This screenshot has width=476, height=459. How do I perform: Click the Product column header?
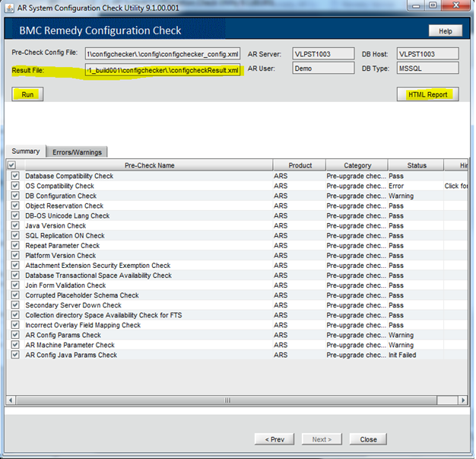(x=300, y=165)
